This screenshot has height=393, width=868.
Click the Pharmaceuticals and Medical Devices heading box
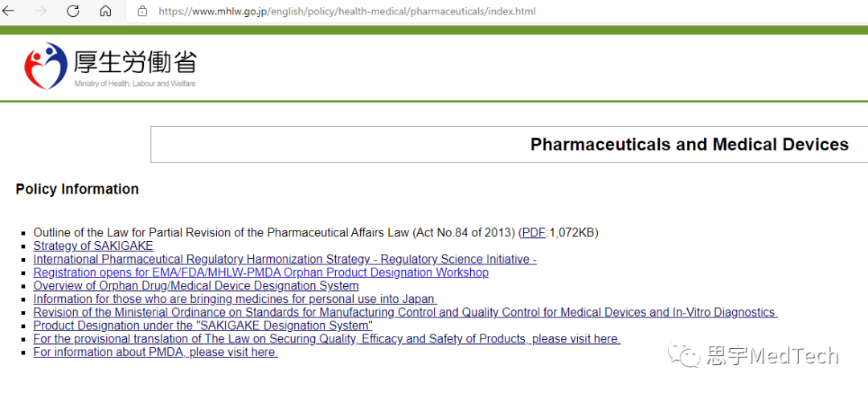pos(510,145)
